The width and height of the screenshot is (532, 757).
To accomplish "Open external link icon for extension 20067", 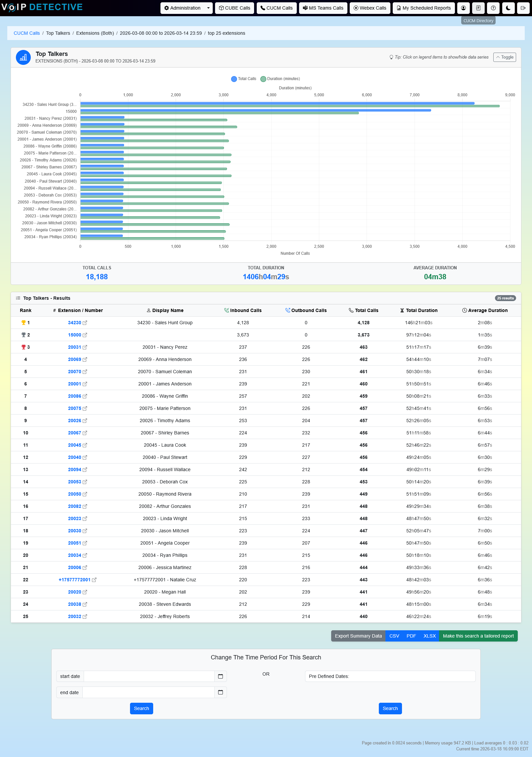I will [85, 433].
